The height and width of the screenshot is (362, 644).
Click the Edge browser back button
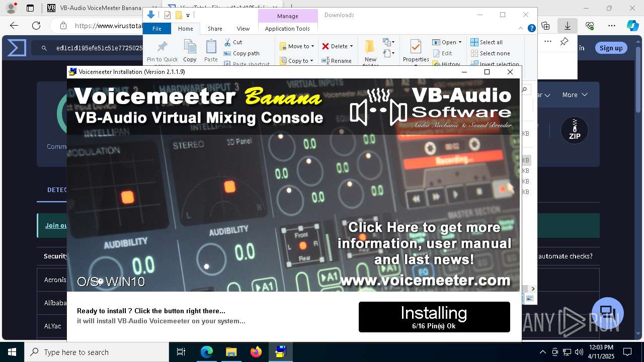(x=14, y=26)
